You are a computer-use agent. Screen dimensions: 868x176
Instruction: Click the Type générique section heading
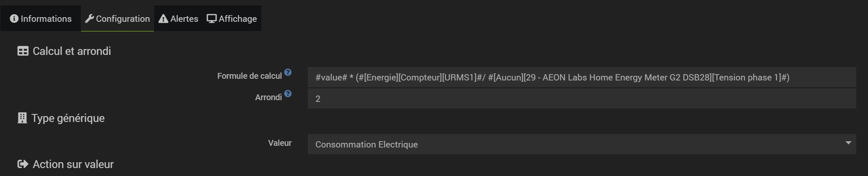(68, 118)
